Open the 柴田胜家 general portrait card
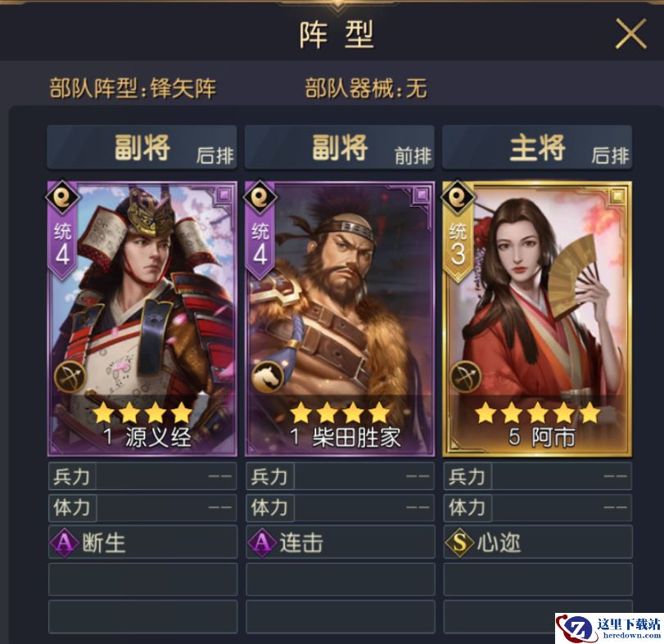Viewport: 664px width, 644px height. coord(340,319)
